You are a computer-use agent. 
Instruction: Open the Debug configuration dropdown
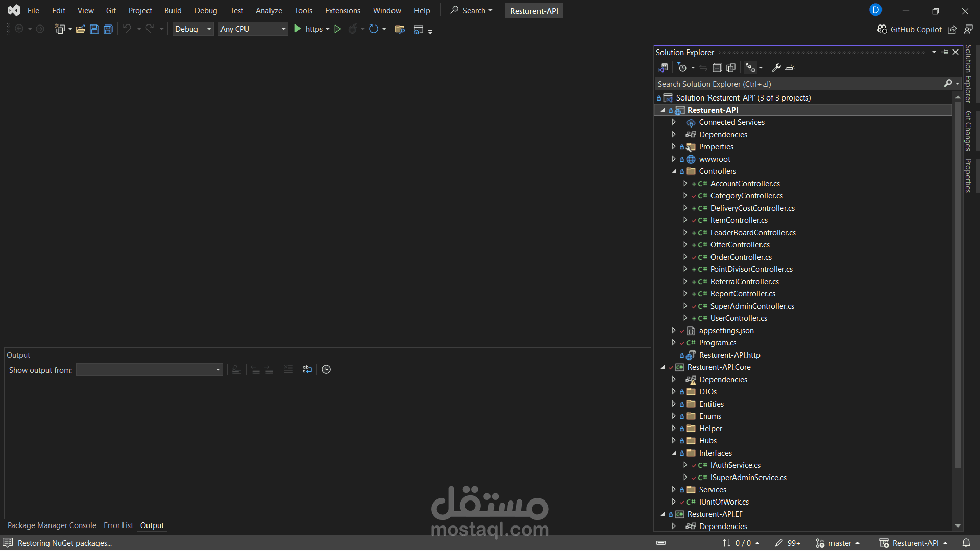pos(193,29)
